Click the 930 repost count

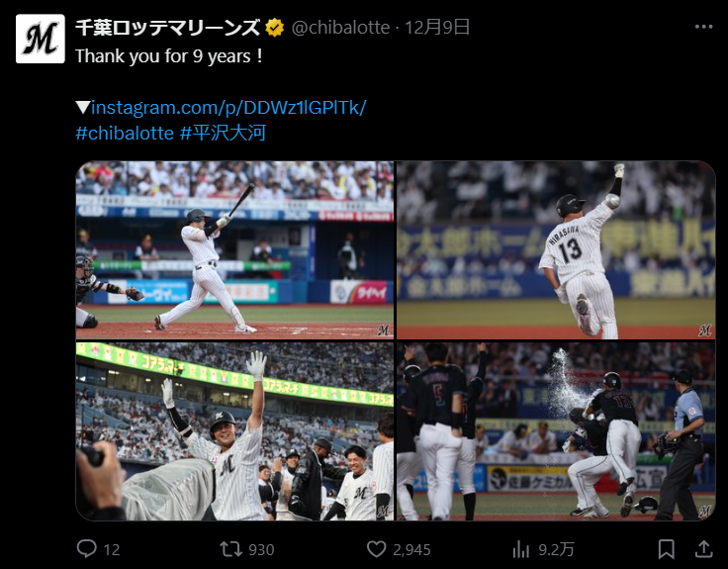pos(261,550)
